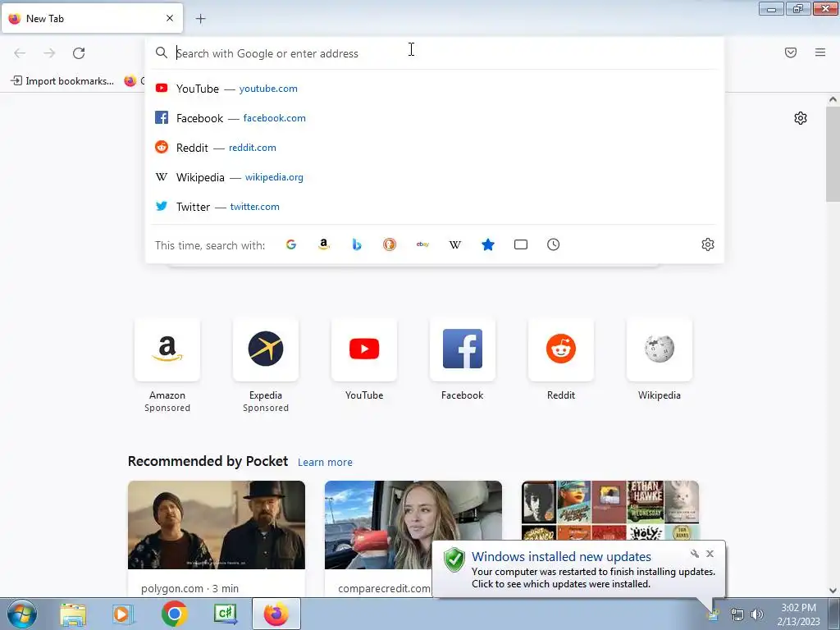
Task: Close the Windows update notification balloon
Action: pos(710,554)
